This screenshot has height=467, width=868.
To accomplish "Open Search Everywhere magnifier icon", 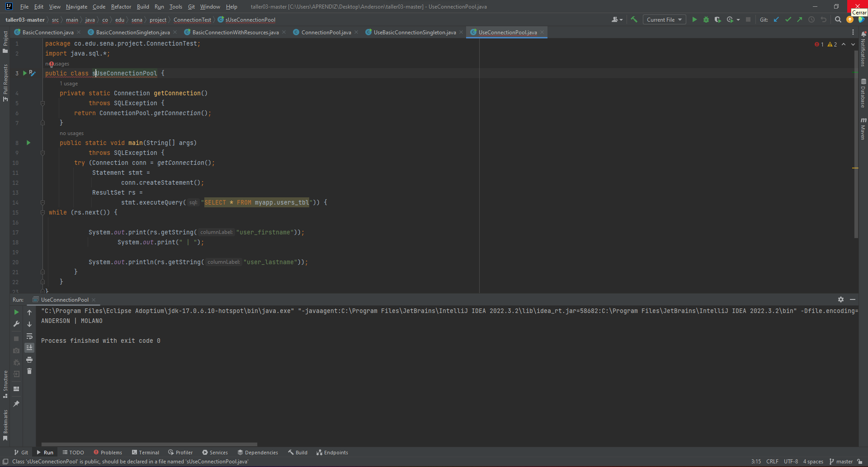I will (838, 19).
